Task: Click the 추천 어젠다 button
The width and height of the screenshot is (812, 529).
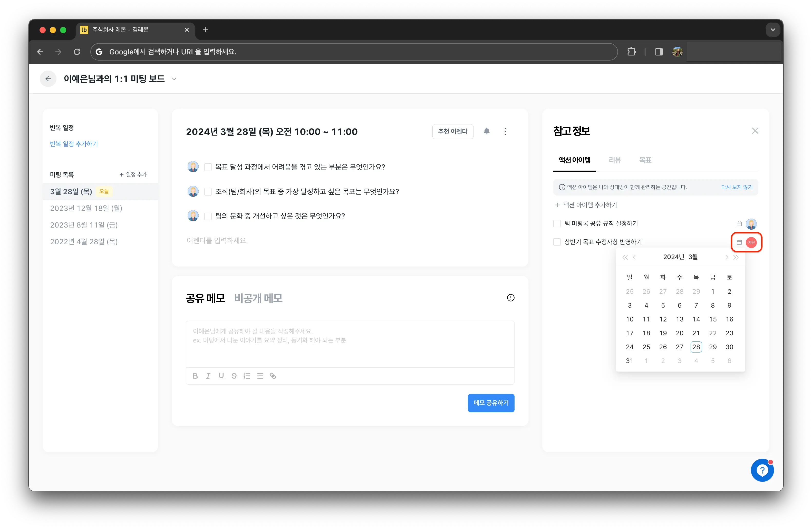Action: (x=453, y=131)
